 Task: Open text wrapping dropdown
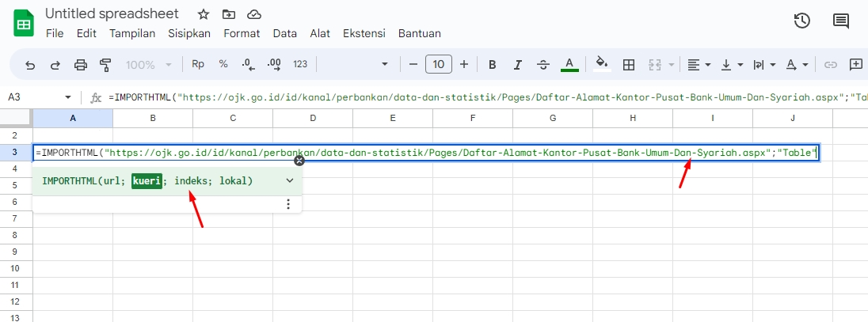coord(764,65)
